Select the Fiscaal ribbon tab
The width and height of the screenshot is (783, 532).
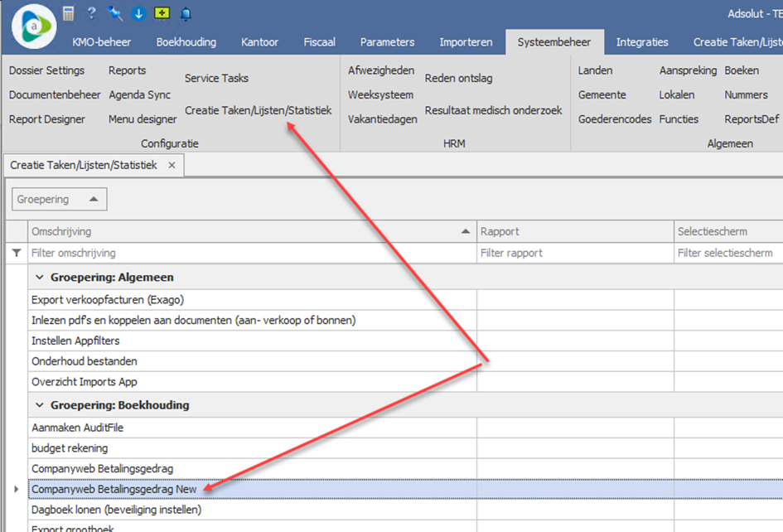pyautogui.click(x=320, y=42)
